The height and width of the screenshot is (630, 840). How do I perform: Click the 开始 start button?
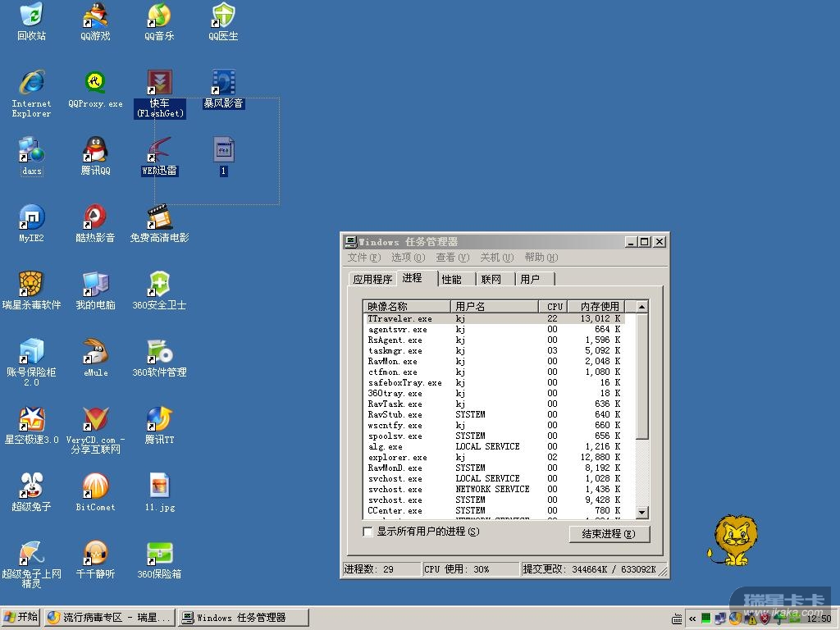click(x=21, y=618)
